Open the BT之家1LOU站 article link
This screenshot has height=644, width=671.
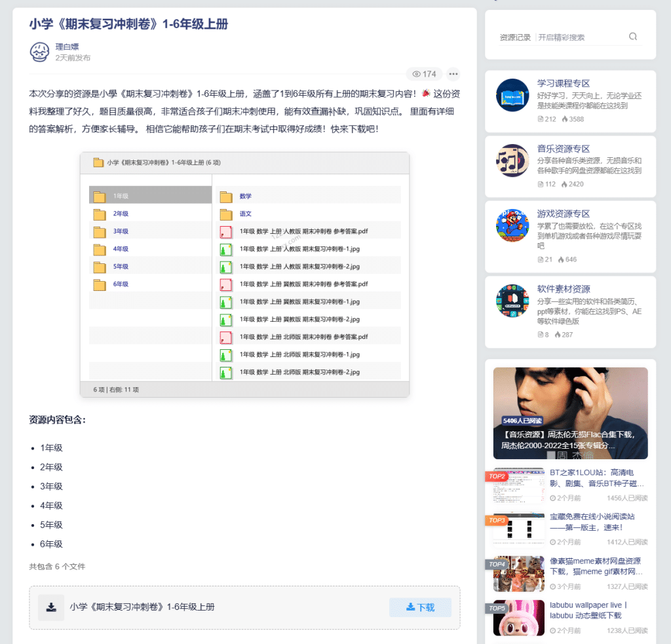(x=596, y=478)
